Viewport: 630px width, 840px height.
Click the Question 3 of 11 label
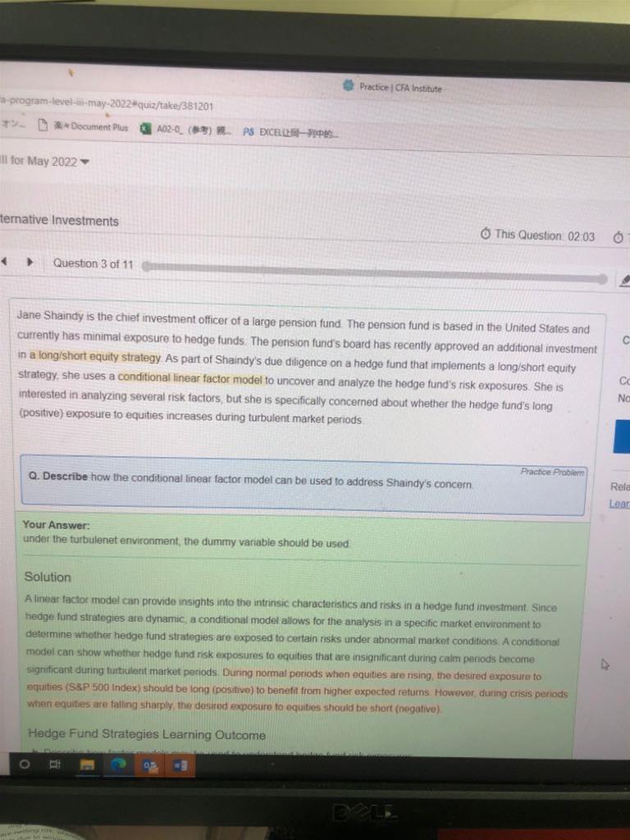[93, 263]
